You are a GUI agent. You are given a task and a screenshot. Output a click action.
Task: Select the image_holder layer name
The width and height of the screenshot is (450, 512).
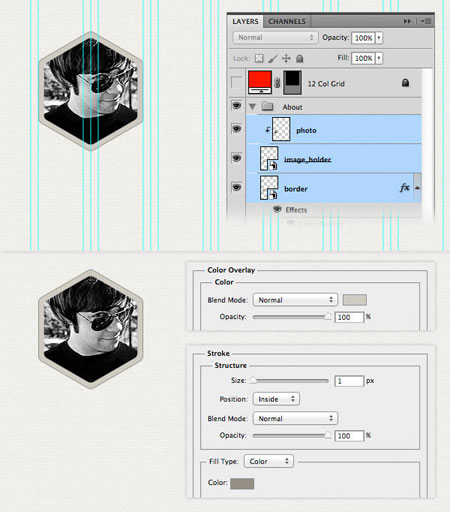click(x=307, y=159)
